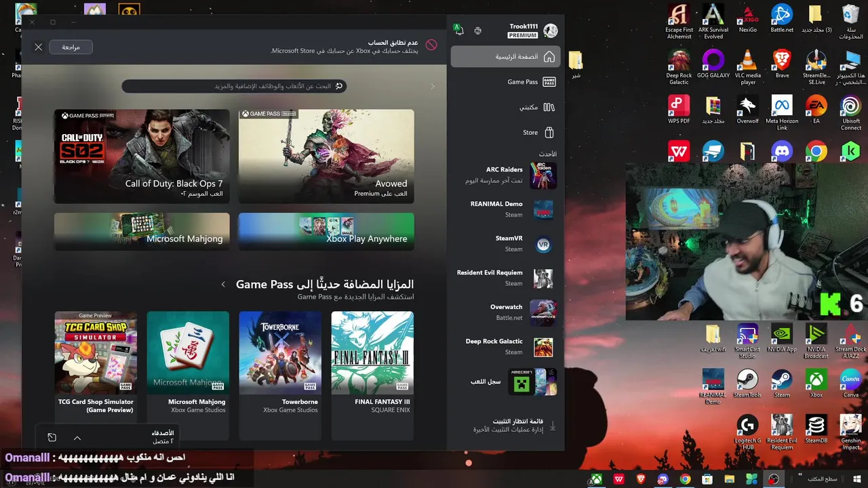
Task: Select Overwatch Battle.net recent entry
Action: click(x=505, y=312)
